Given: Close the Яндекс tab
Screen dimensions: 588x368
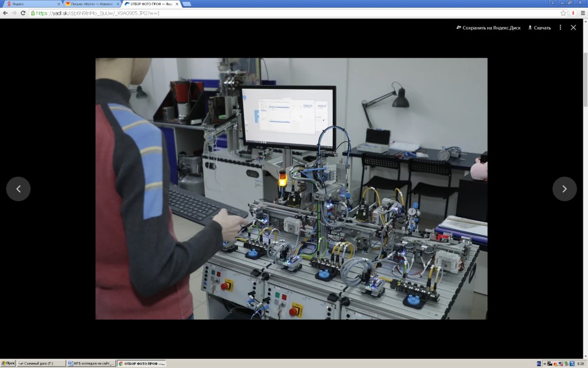Looking at the screenshot, I should 58,4.
